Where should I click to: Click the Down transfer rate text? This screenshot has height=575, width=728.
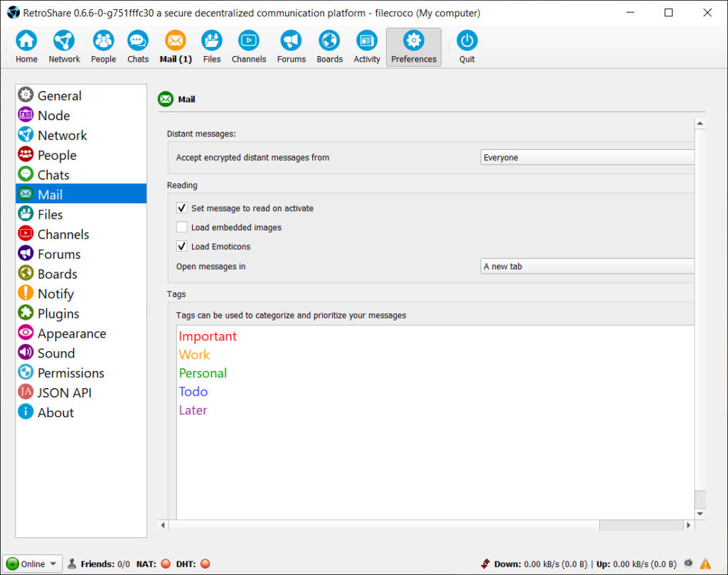[x=540, y=564]
